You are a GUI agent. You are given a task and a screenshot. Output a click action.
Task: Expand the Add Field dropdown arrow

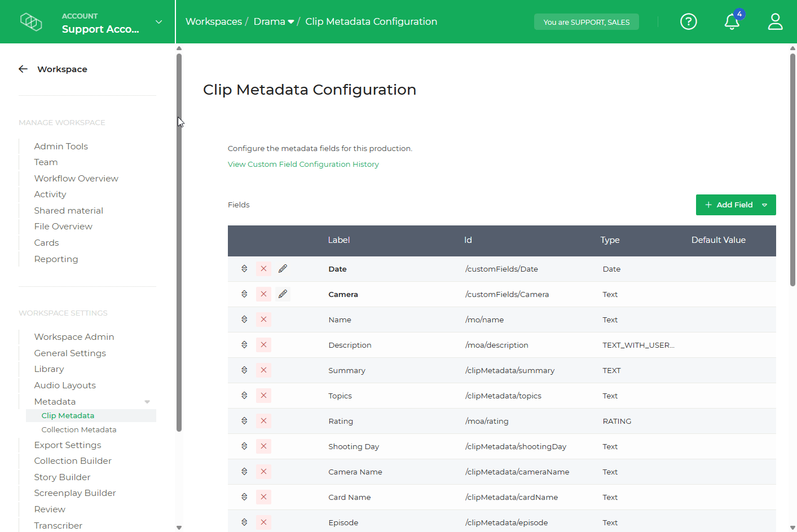765,205
